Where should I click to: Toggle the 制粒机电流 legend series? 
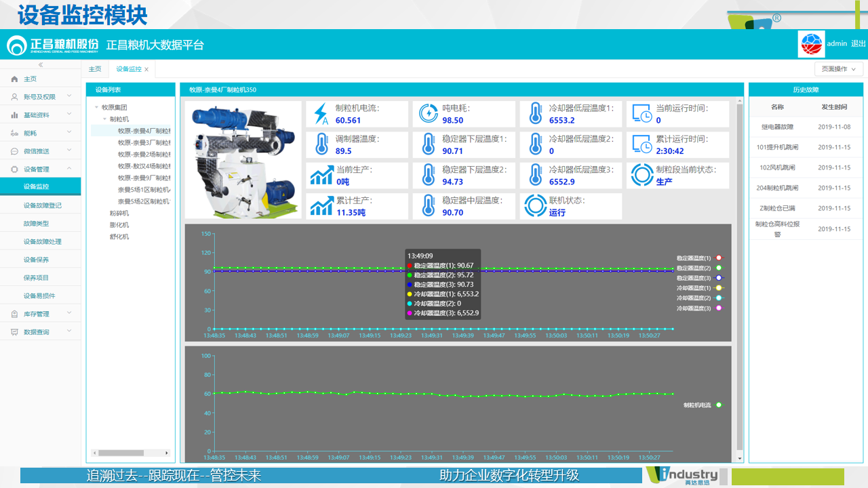tap(703, 405)
